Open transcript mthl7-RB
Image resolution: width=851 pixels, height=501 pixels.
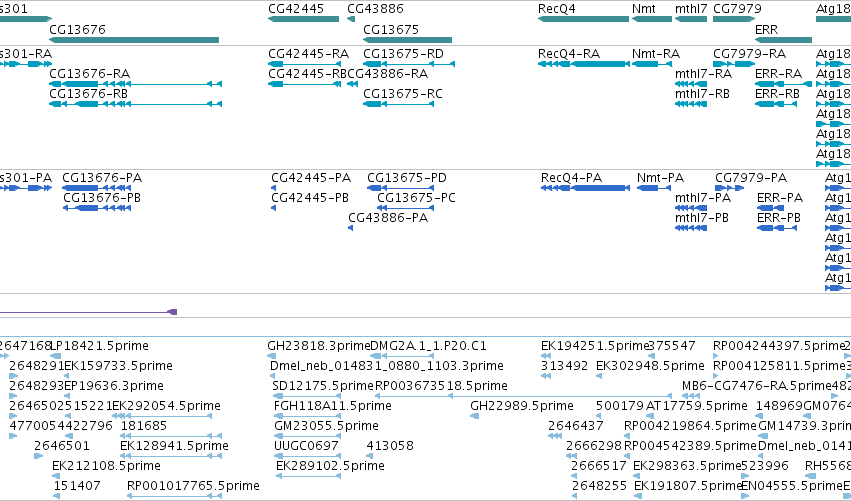coord(702,93)
